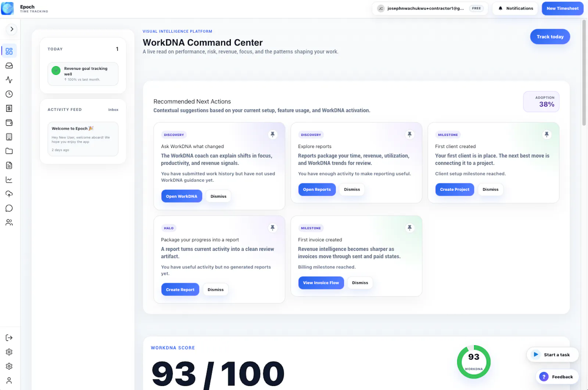Open the building clients icon in sidebar

tap(9, 137)
